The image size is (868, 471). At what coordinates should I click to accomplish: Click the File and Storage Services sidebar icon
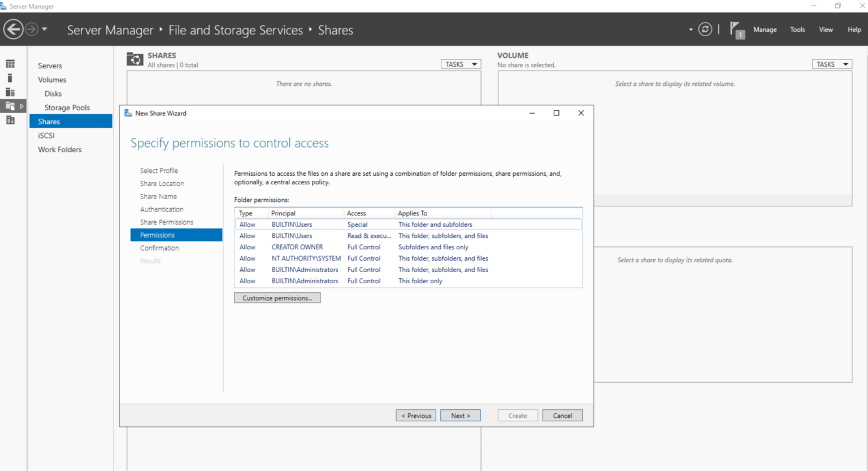[x=10, y=106]
